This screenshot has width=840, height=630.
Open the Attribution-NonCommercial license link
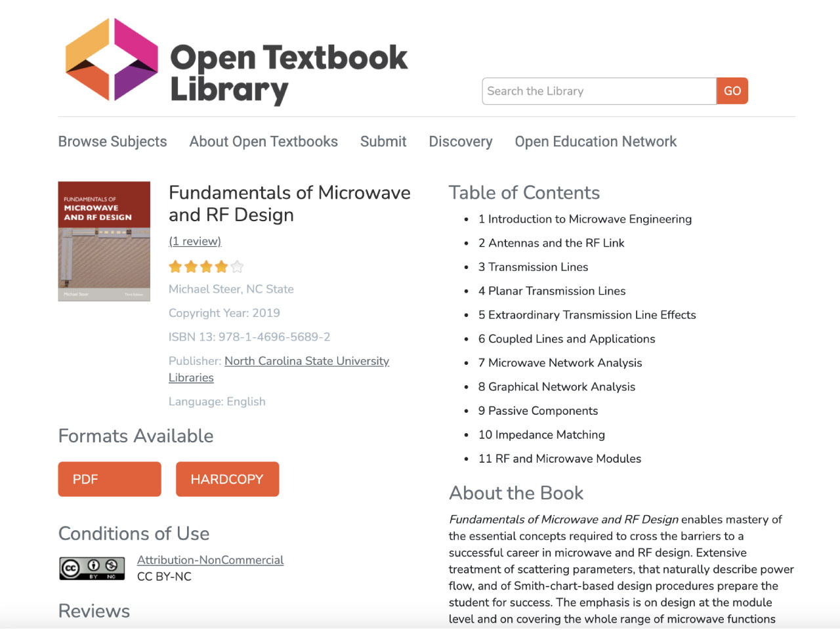210,560
